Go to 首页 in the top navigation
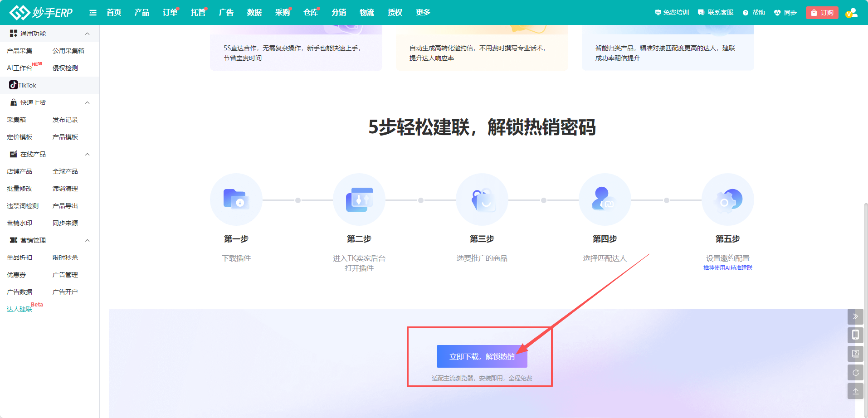This screenshot has height=418, width=868. click(x=114, y=13)
